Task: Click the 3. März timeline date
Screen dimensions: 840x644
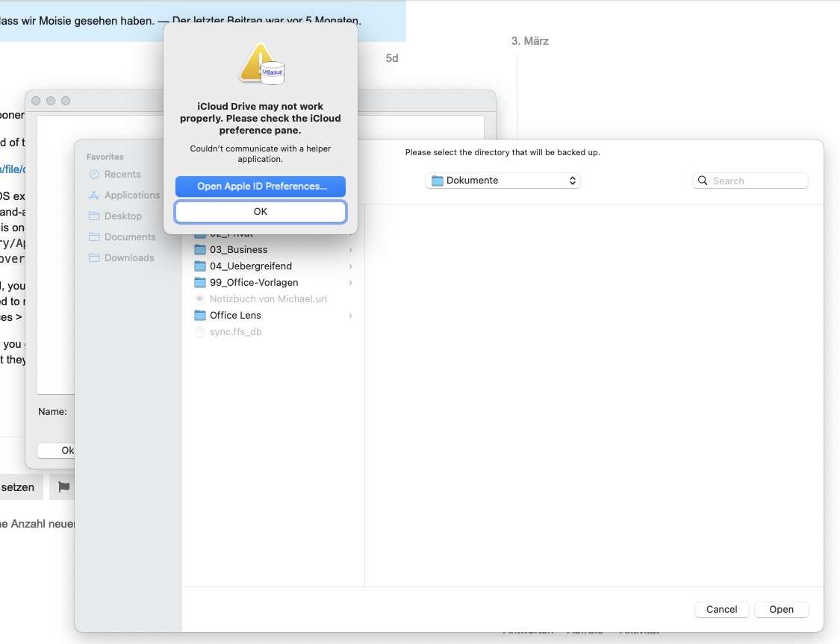Action: pos(530,41)
